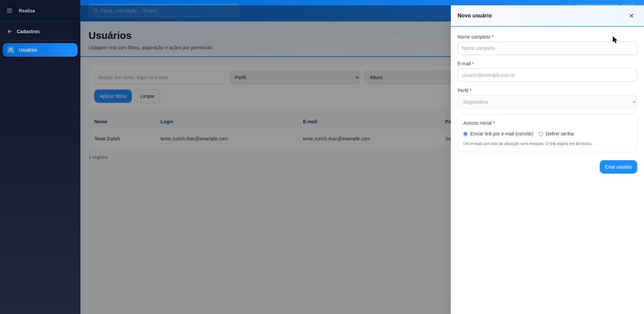Apply filters with Aplicar filtros
The width and height of the screenshot is (644, 314).
pyautogui.click(x=113, y=96)
